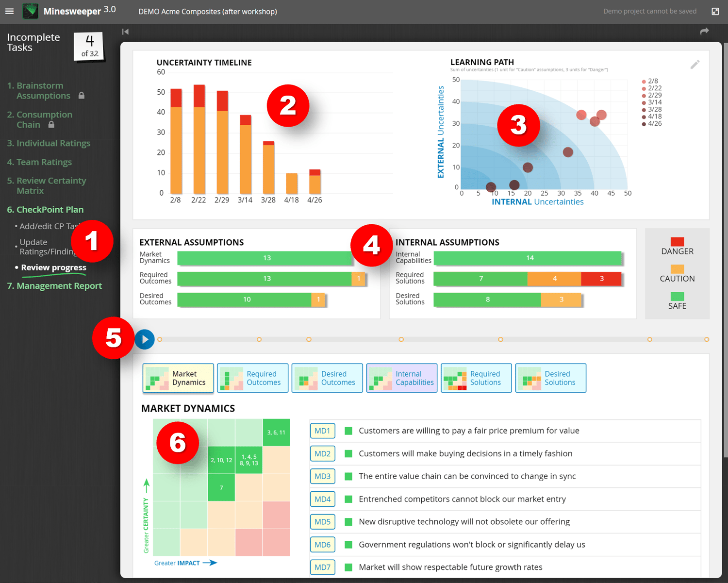
Task: Click the MD1 assumption button
Action: click(322, 431)
